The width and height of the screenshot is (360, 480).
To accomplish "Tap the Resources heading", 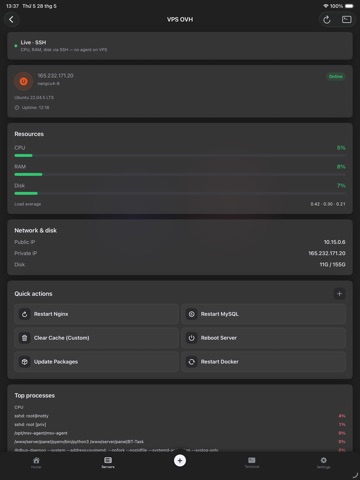I will [x=29, y=134].
